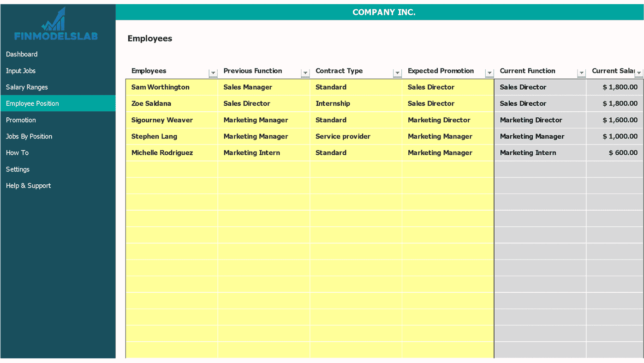Click Sam Worthington's current function cell
This screenshot has width=644, height=363.
point(540,87)
